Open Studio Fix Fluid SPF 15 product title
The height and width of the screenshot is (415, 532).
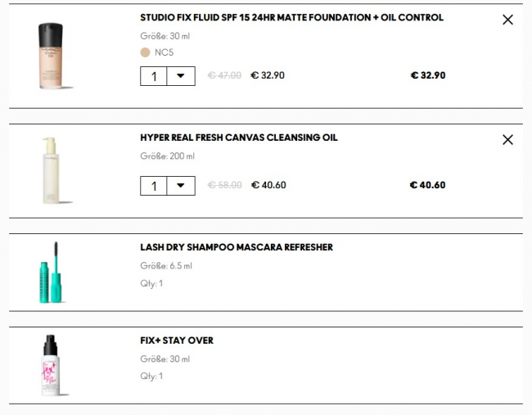click(291, 17)
